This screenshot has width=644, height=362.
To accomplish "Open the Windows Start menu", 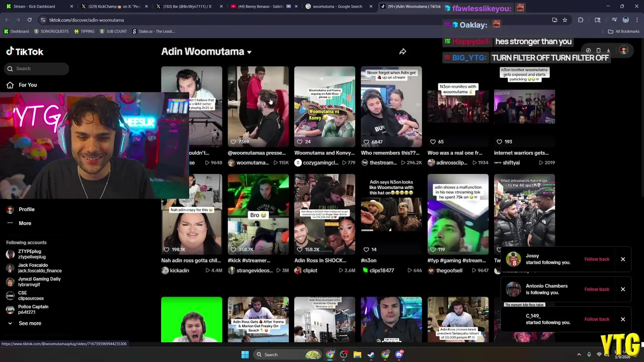I will [245, 354].
